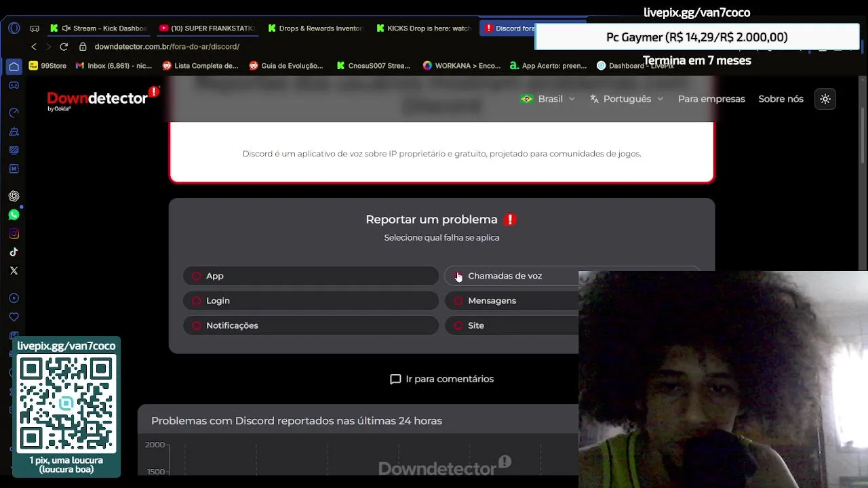Open App Acerto bookmark
Image resolution: width=868 pixels, height=488 pixels.
click(x=548, y=66)
